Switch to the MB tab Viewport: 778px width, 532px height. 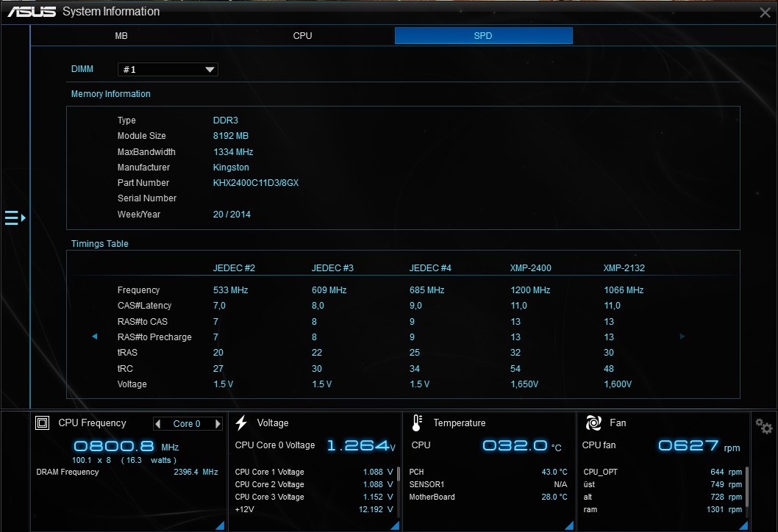coord(121,36)
